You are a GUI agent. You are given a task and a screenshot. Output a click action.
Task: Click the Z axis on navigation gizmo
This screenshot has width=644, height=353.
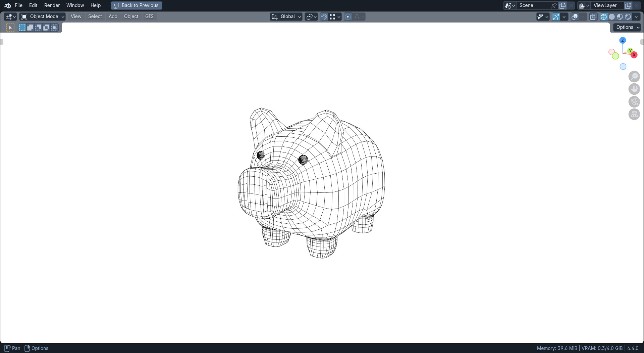point(623,40)
